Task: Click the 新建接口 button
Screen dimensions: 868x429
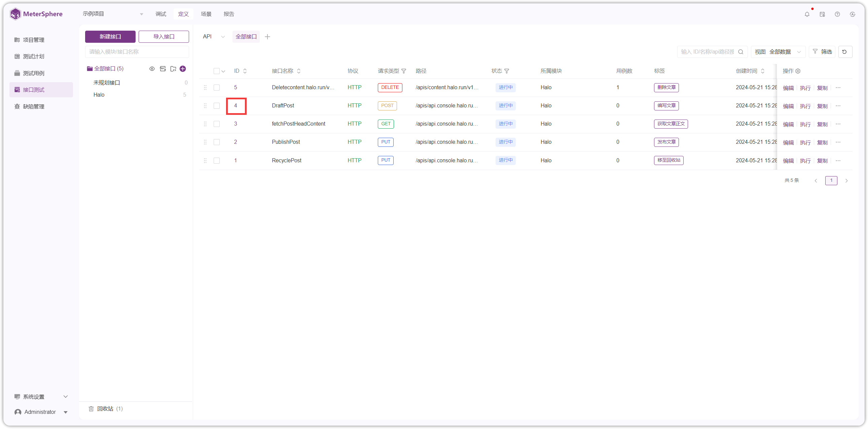Action: coord(110,37)
